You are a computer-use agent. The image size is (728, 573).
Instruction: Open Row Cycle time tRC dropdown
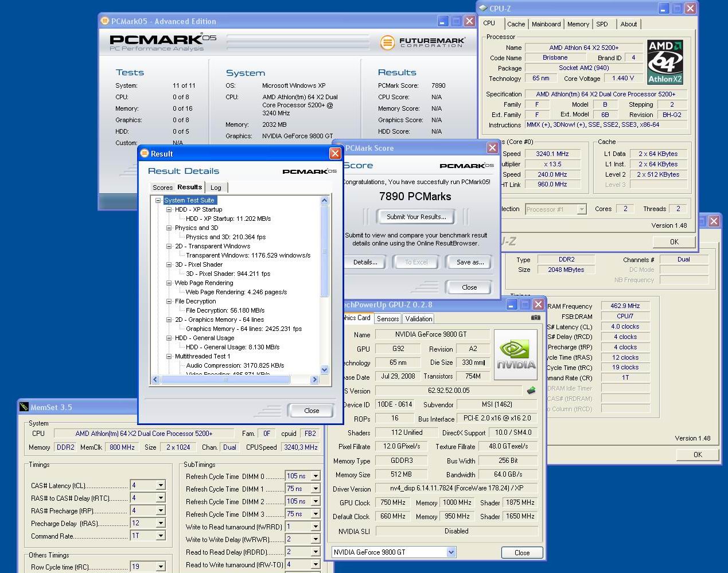point(161,567)
